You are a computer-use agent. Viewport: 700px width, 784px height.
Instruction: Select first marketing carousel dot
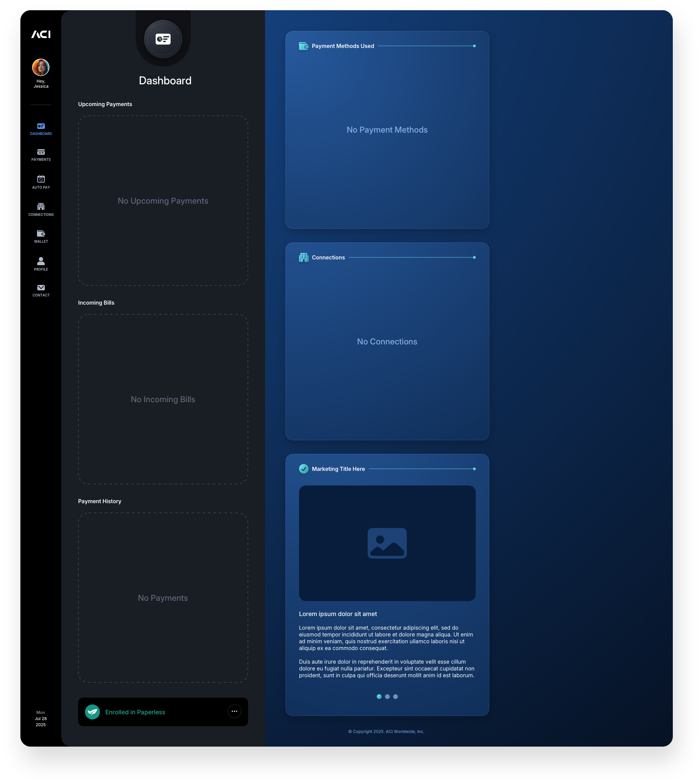coord(379,697)
